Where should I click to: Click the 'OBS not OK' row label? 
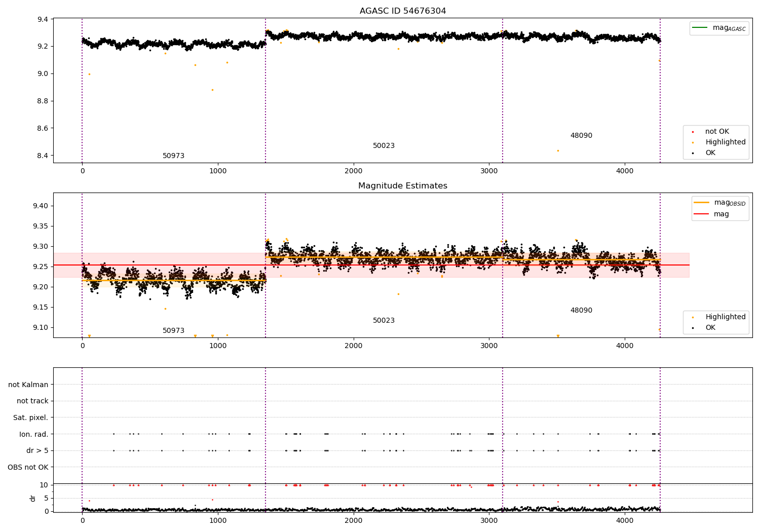pyautogui.click(x=28, y=467)
